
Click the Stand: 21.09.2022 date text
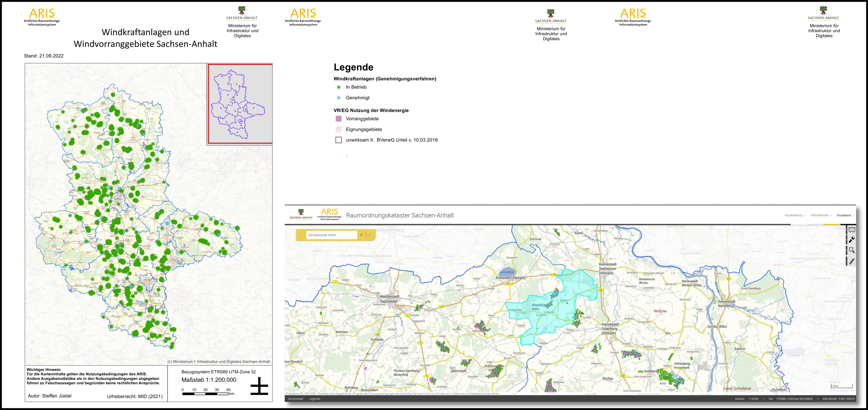point(44,56)
